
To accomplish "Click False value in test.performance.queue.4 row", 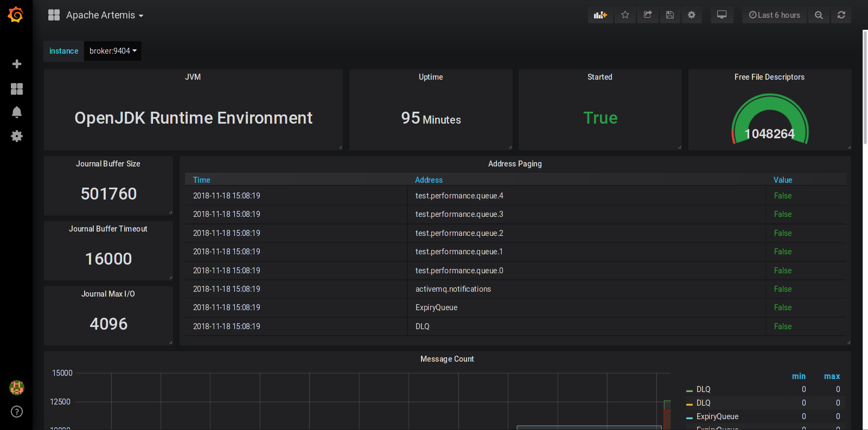I will (x=783, y=196).
